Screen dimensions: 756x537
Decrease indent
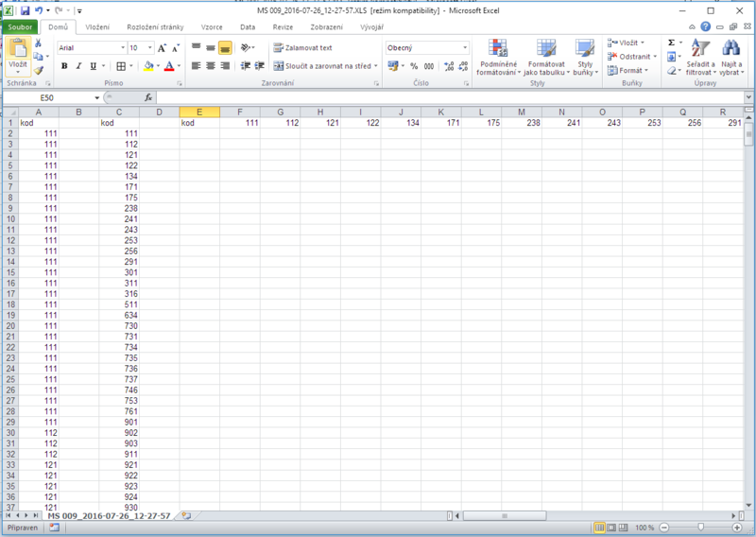(246, 65)
